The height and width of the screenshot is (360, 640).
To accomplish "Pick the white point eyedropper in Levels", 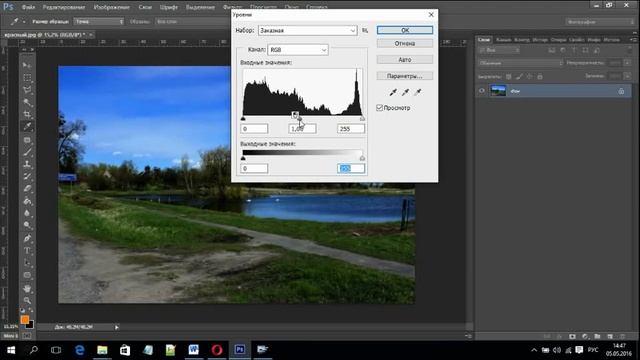I will click(418, 92).
